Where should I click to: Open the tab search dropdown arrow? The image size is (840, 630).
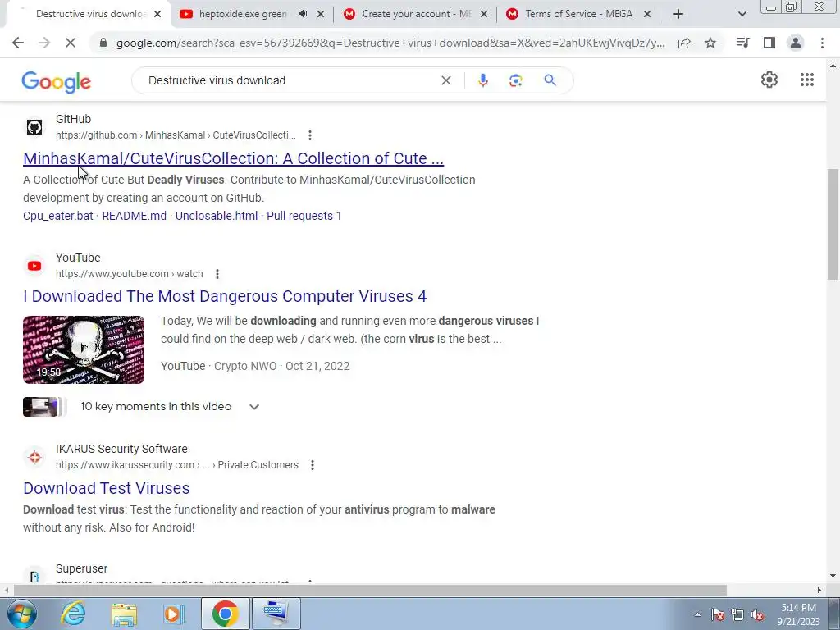point(742,14)
